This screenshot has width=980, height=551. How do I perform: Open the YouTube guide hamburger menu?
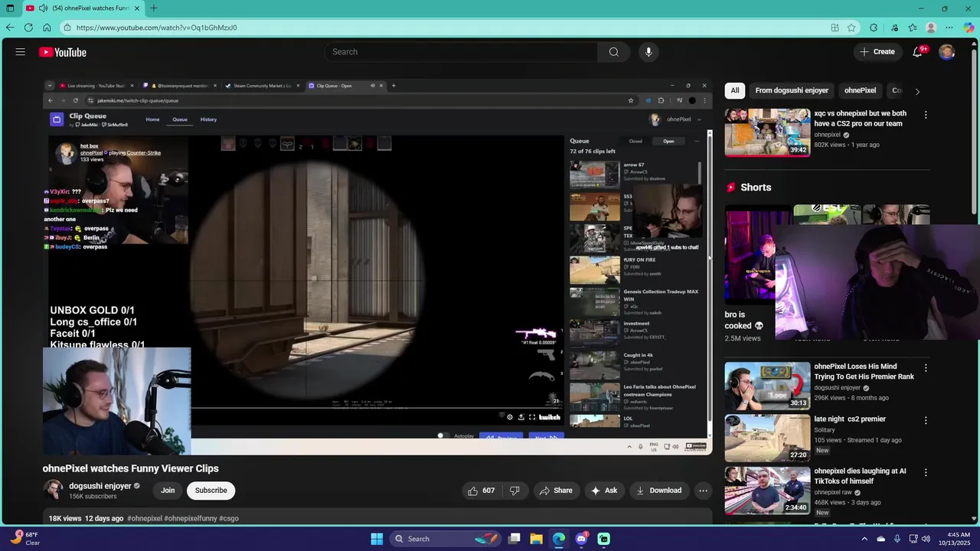[x=21, y=52]
